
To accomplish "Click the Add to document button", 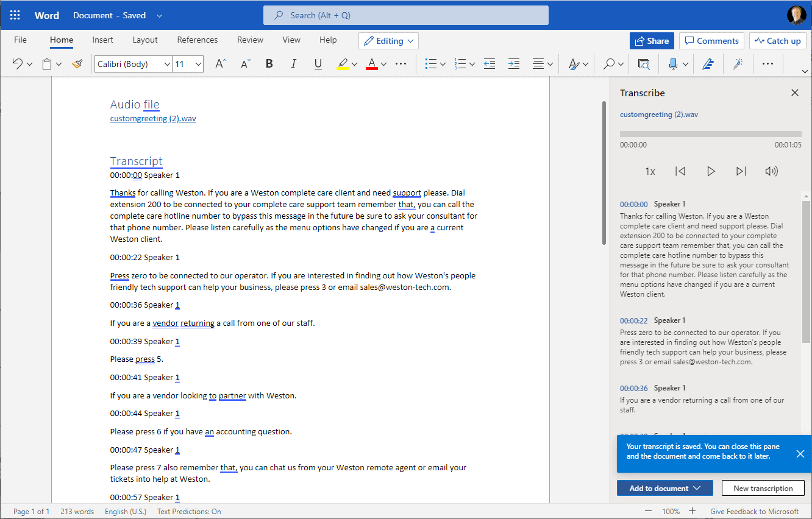I will pyautogui.click(x=665, y=488).
